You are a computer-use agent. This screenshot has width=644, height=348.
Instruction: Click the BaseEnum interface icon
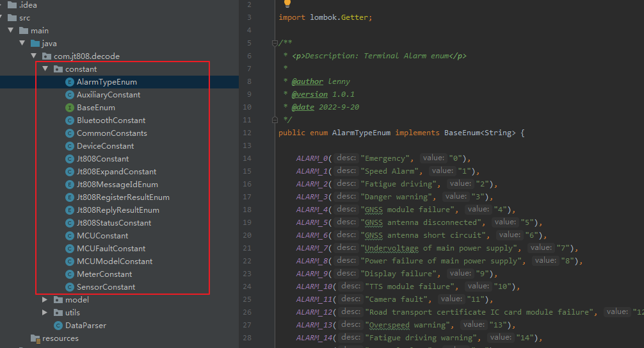tap(70, 108)
